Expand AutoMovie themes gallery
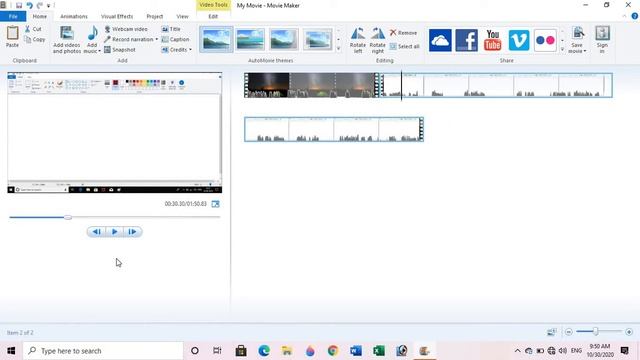This screenshot has height=360, width=640. 338,49
